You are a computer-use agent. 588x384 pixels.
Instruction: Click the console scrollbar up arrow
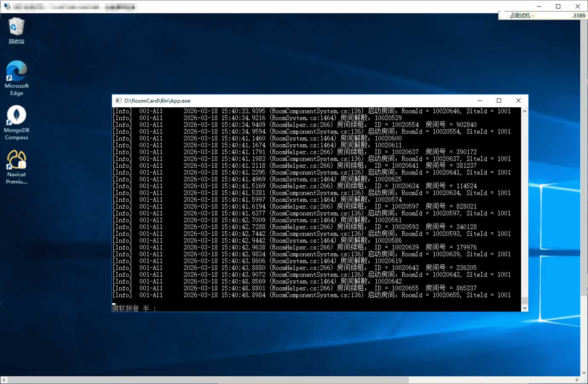[525, 111]
